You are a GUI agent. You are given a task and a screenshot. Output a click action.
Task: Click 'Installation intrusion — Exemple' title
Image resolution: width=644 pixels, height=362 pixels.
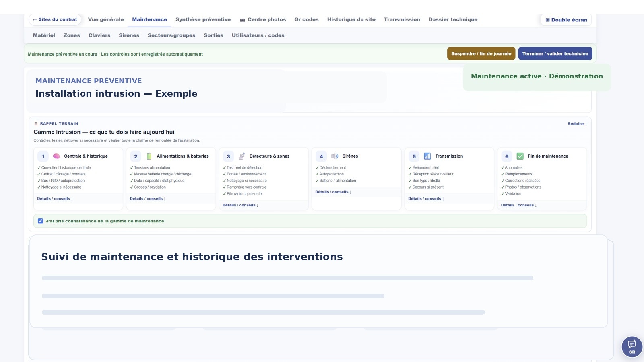[116, 93]
